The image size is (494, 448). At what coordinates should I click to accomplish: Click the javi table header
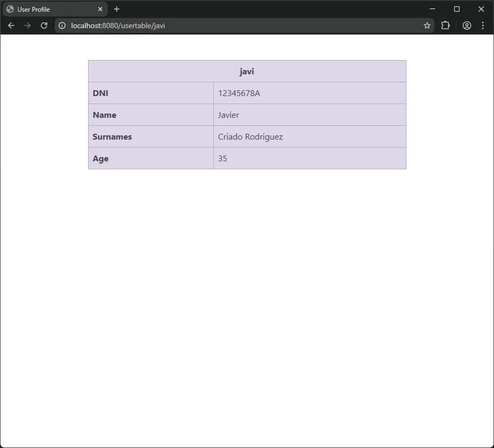pos(247,71)
